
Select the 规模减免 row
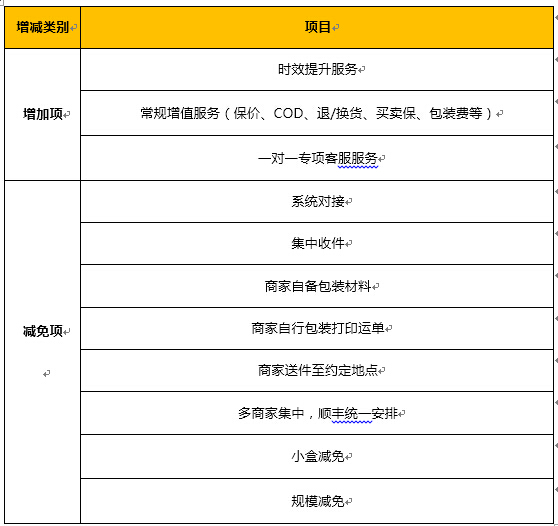click(x=317, y=501)
